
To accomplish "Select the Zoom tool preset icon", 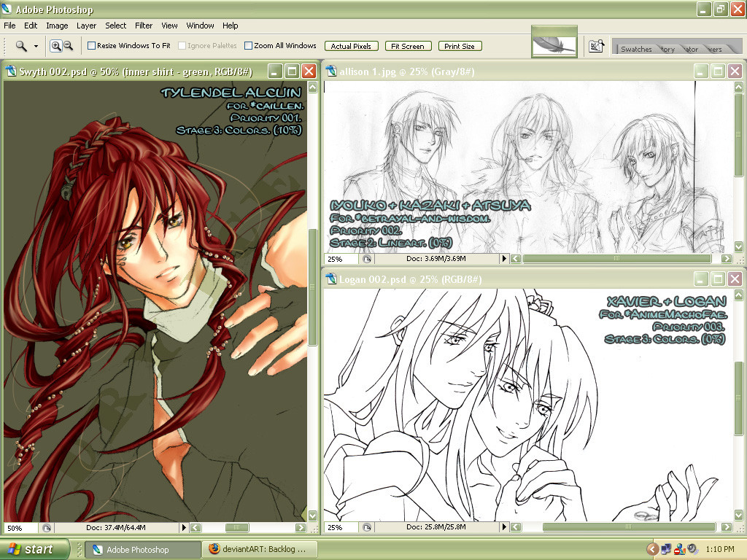I will coord(21,46).
